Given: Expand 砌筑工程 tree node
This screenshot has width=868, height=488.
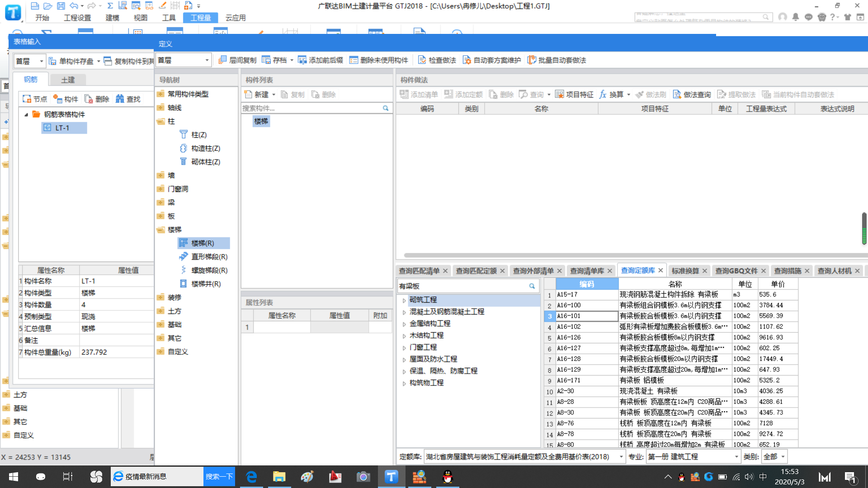Looking at the screenshot, I should (404, 300).
